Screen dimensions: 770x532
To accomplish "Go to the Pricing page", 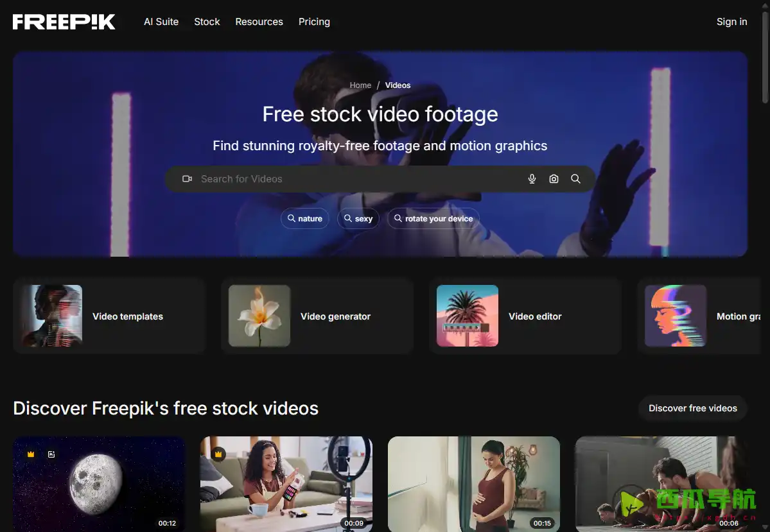I will pyautogui.click(x=314, y=22).
